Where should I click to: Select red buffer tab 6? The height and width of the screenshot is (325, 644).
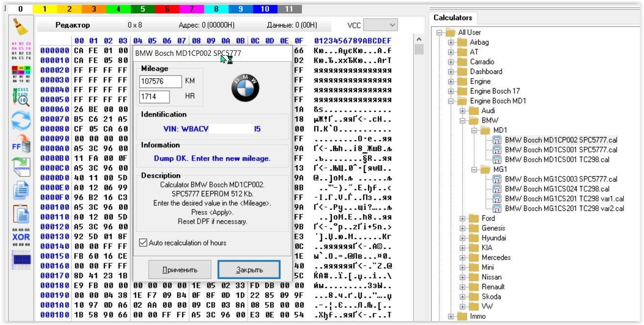[x=167, y=9]
